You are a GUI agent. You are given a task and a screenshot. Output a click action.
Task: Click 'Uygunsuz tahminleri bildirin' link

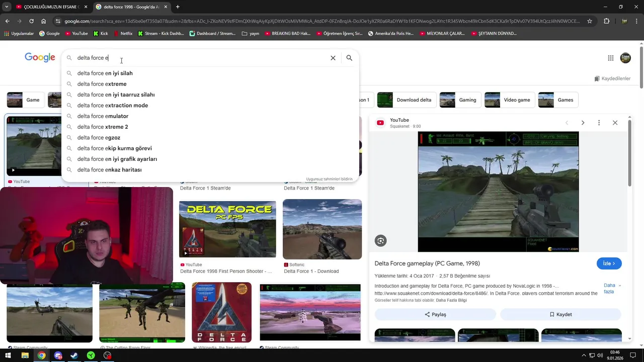click(x=329, y=179)
